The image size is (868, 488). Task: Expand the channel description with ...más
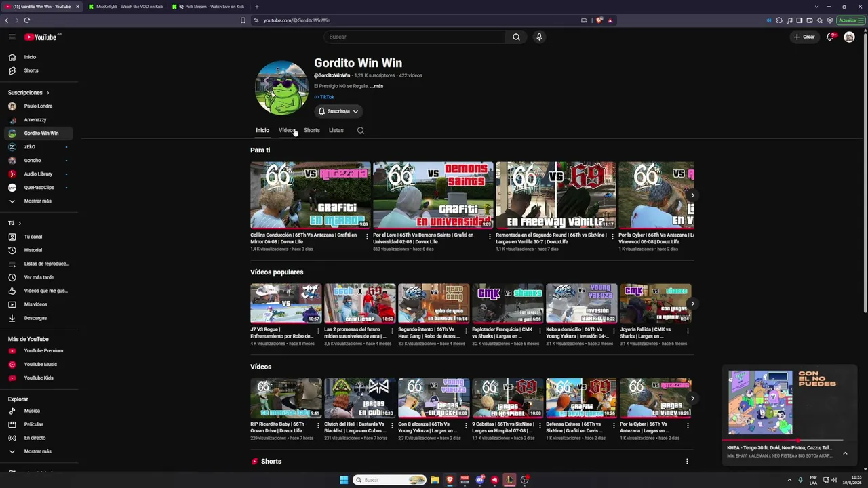pos(376,86)
